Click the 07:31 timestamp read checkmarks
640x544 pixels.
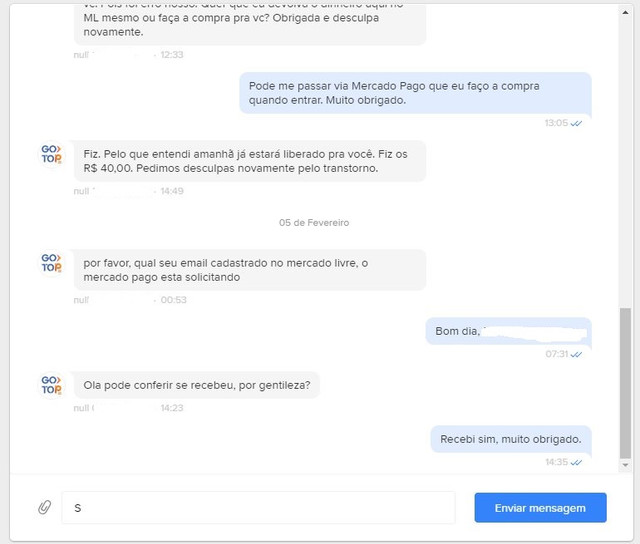[576, 354]
